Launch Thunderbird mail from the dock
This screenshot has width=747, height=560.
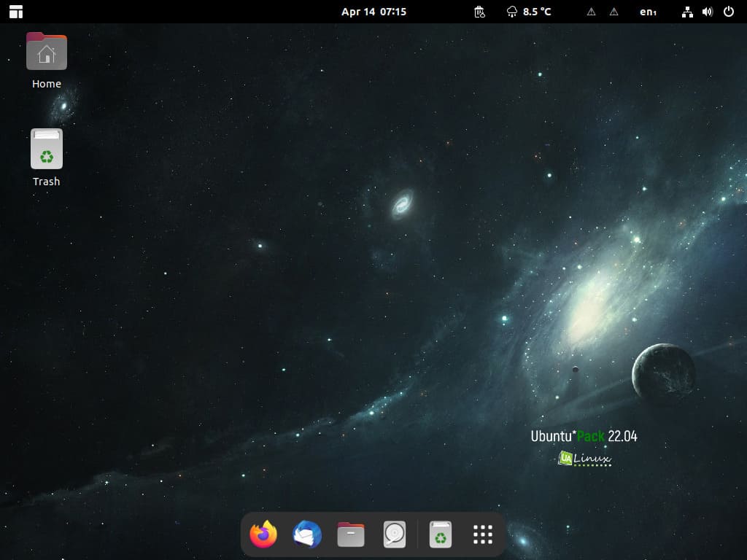pyautogui.click(x=307, y=534)
